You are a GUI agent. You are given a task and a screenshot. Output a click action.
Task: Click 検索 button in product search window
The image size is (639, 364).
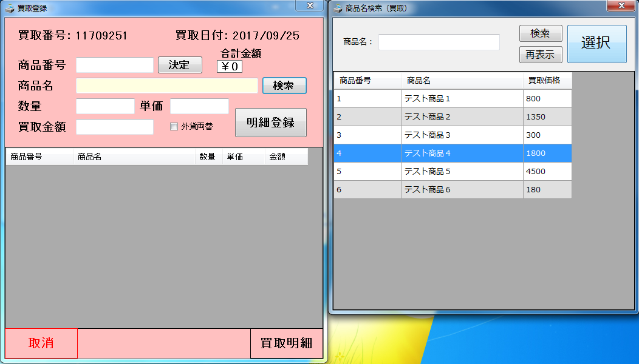540,33
